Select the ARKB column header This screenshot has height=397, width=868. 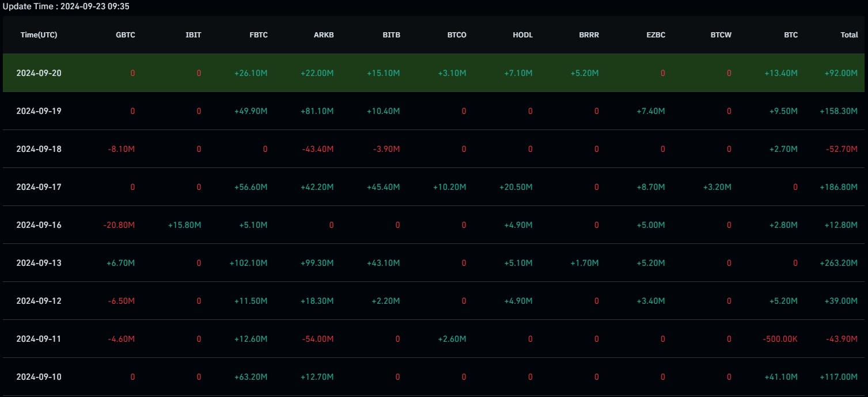pyautogui.click(x=324, y=35)
